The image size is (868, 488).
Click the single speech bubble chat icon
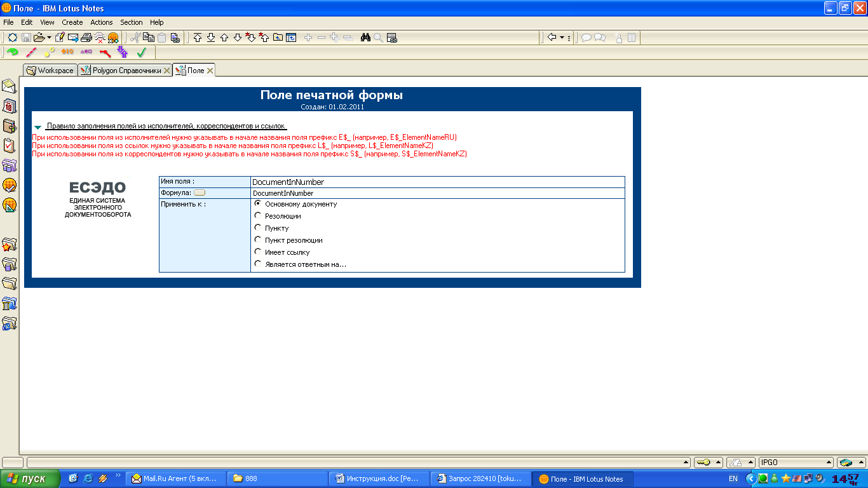coord(586,37)
